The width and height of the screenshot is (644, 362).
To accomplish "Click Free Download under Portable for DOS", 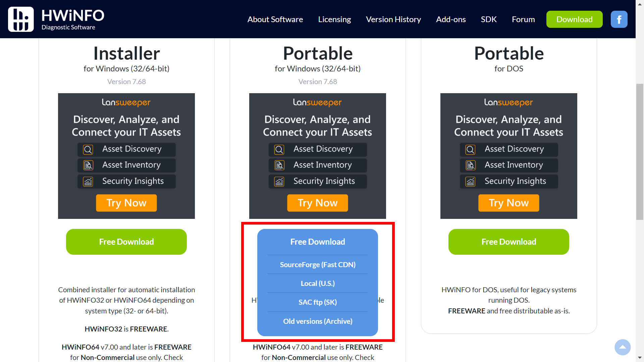I will click(x=509, y=242).
